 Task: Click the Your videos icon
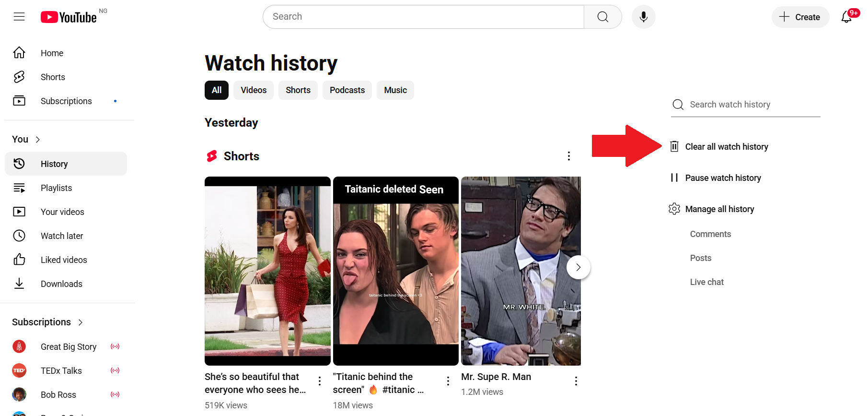19,212
